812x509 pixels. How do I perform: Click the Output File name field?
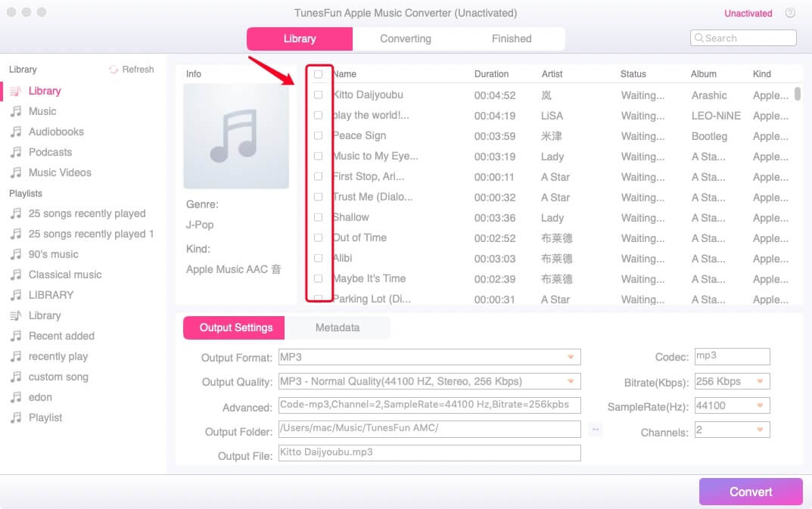pyautogui.click(x=429, y=453)
